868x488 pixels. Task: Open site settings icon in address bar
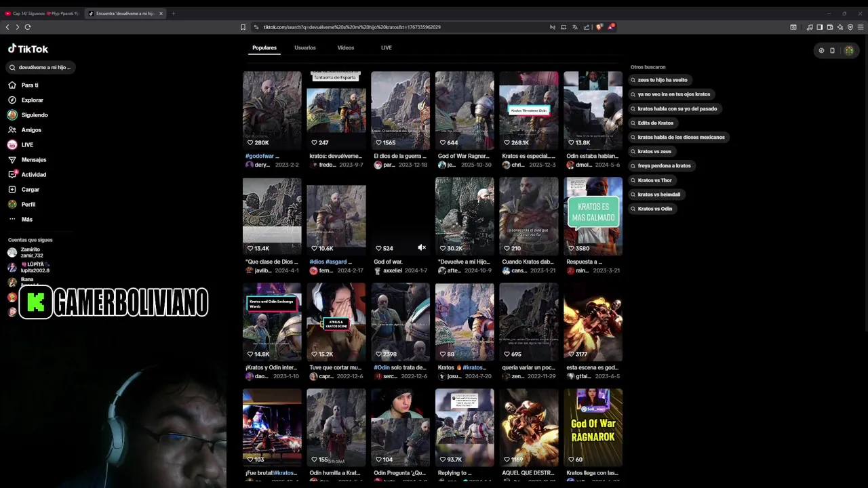(256, 27)
